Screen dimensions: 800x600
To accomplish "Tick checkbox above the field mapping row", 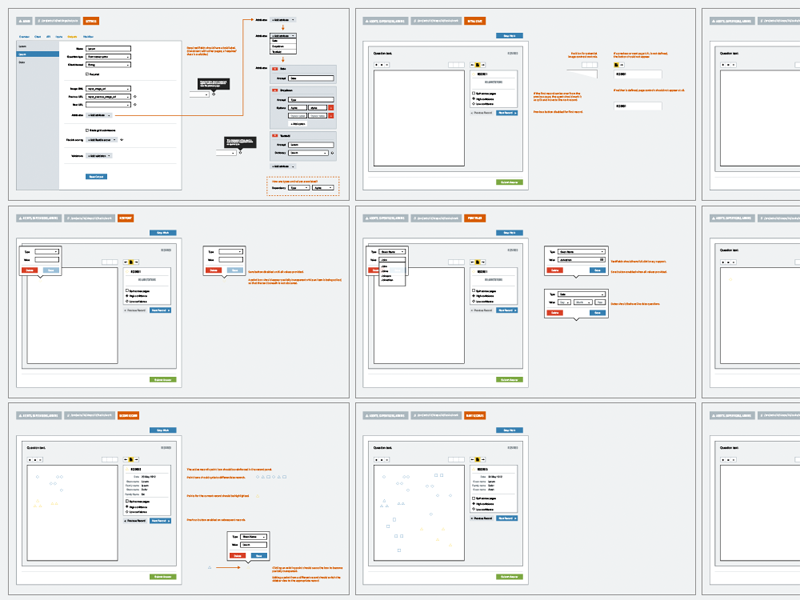I will coord(87,130).
